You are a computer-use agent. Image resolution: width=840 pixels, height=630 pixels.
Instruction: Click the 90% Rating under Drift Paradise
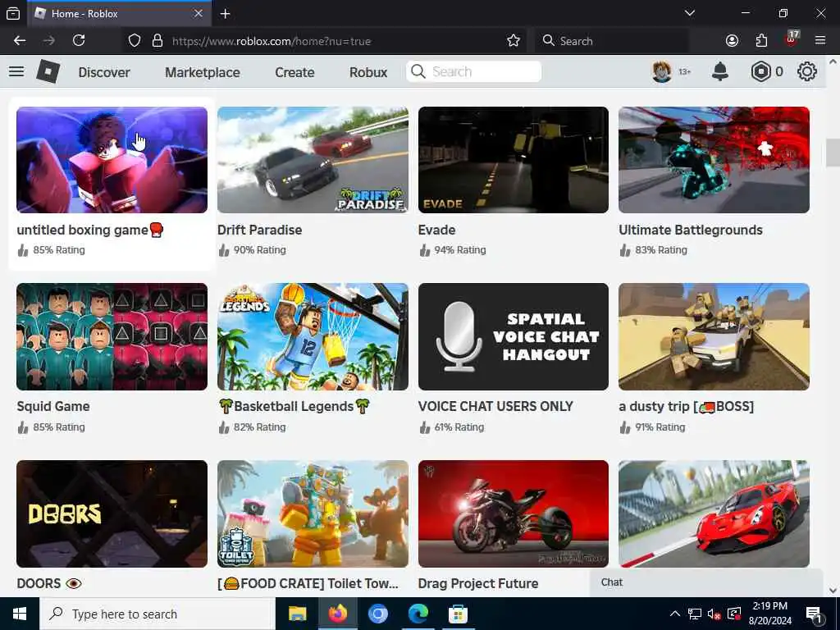click(x=260, y=250)
